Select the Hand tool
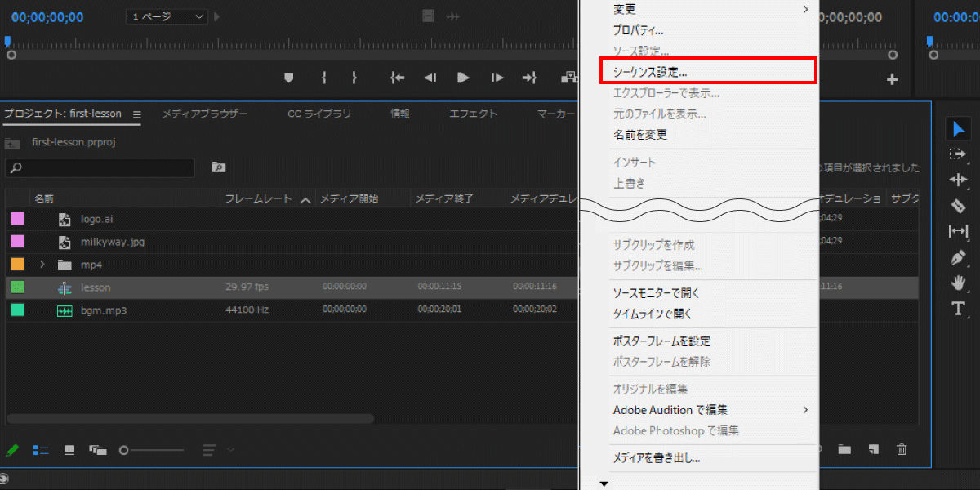 point(958,283)
